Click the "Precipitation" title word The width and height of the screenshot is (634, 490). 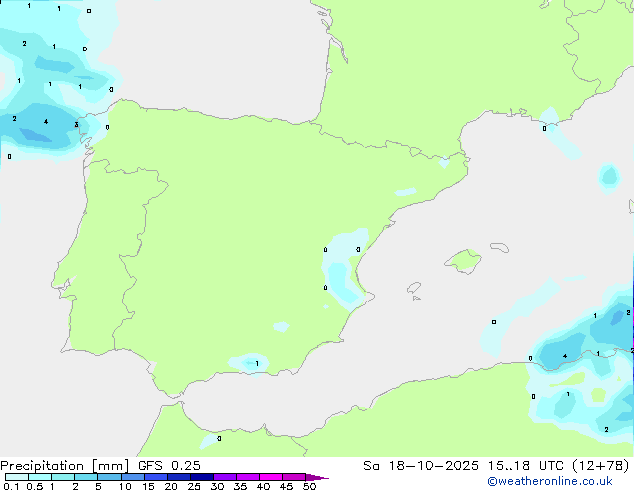point(42,466)
